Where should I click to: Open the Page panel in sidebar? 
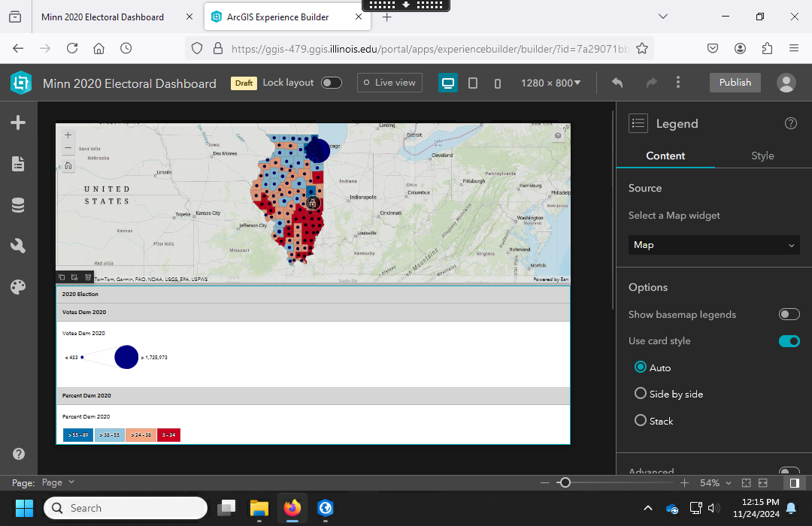18,164
